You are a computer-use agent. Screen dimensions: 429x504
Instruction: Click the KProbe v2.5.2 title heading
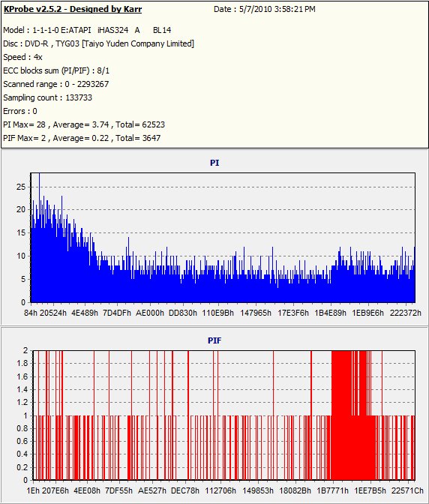point(73,9)
